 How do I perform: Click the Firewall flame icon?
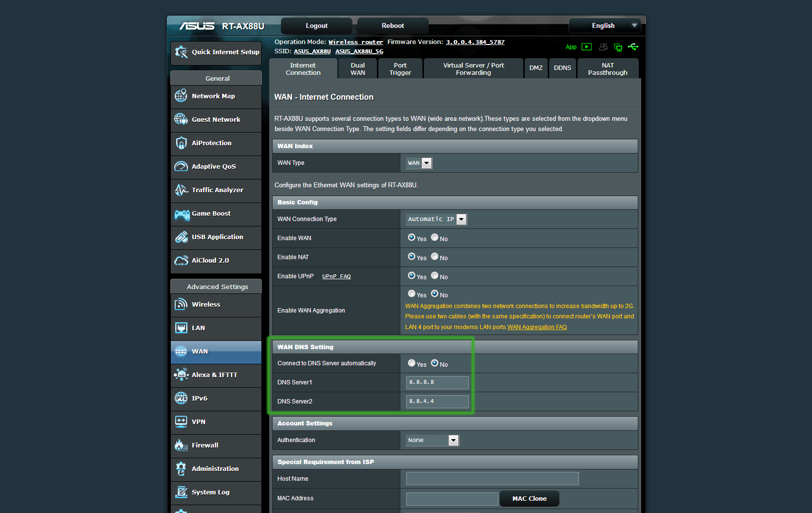(x=181, y=445)
